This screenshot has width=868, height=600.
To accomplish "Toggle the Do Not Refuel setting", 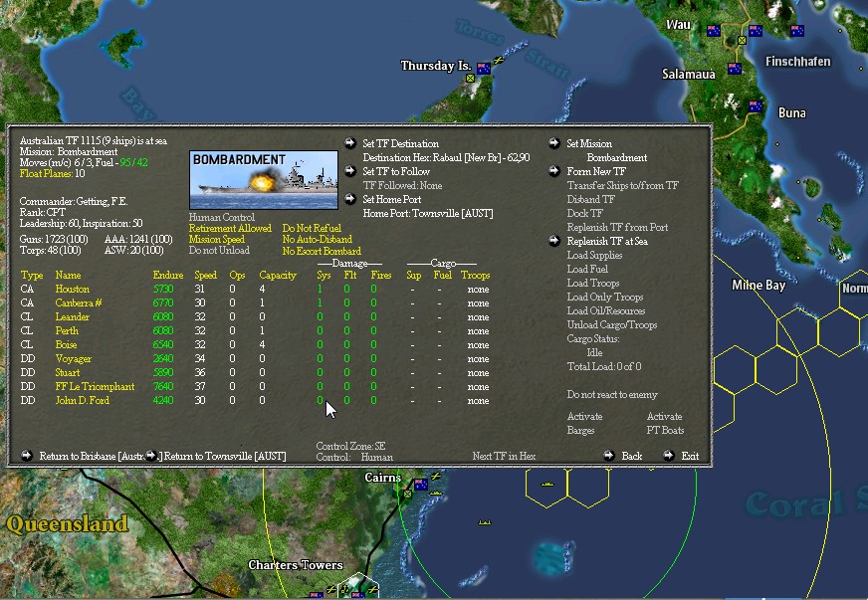I will pos(312,228).
